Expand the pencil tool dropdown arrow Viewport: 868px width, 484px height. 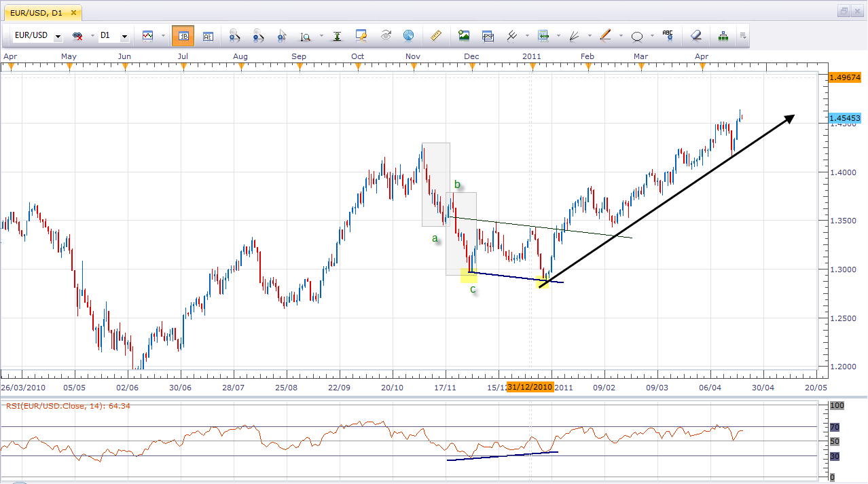tap(621, 36)
